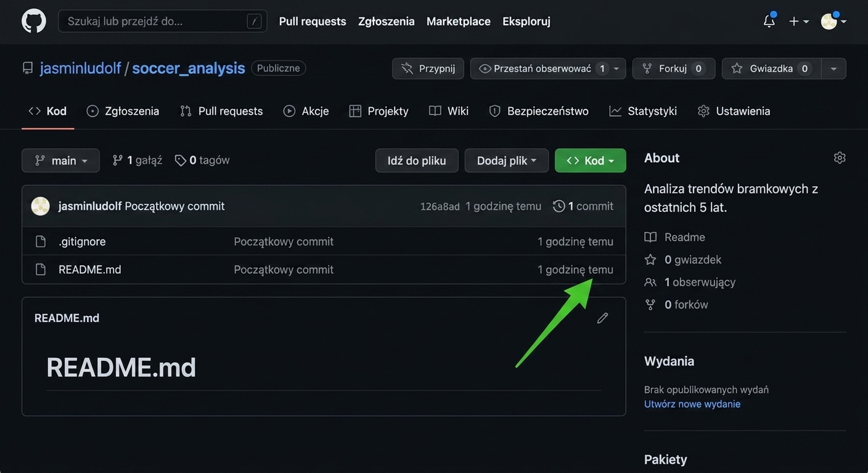
Task: Open the notifications bell
Action: [769, 21]
